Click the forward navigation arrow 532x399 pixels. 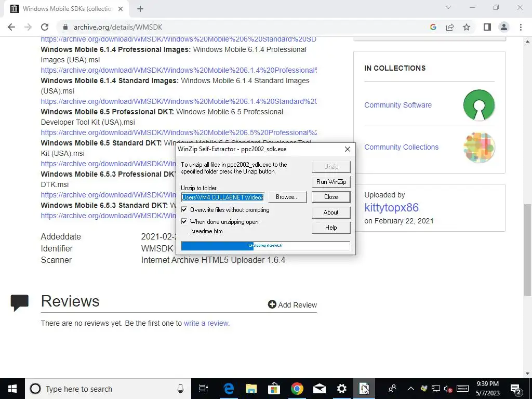(x=28, y=27)
